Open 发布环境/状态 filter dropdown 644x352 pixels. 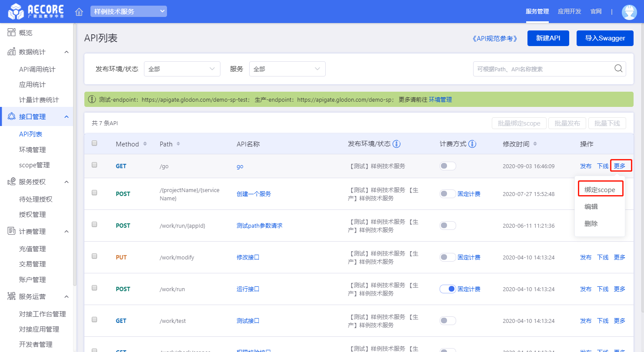(182, 69)
